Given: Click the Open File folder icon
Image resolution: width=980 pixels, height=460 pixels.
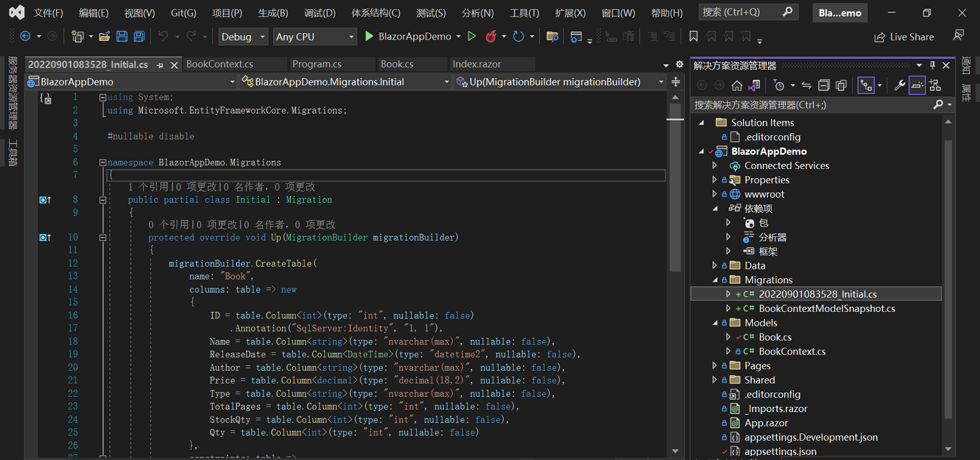Looking at the screenshot, I should point(104,37).
